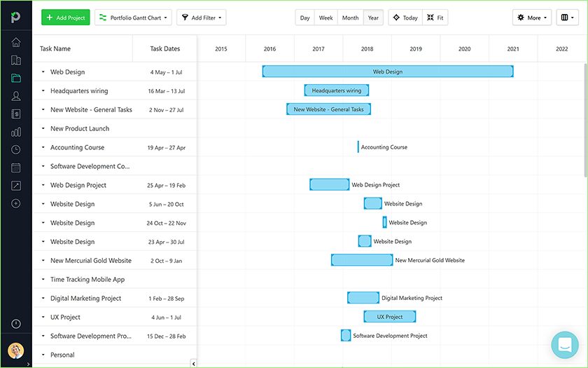
Task: Open the column layout dropdown button
Action: tap(568, 18)
